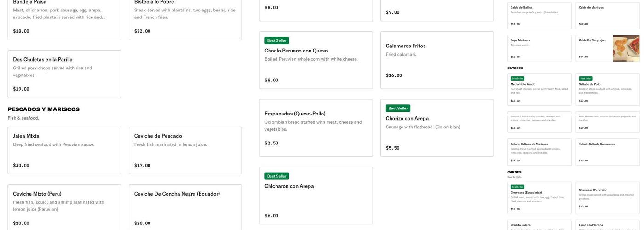Click the Calamares Fritos card
The width and height of the screenshot is (644, 230).
[x=437, y=60]
